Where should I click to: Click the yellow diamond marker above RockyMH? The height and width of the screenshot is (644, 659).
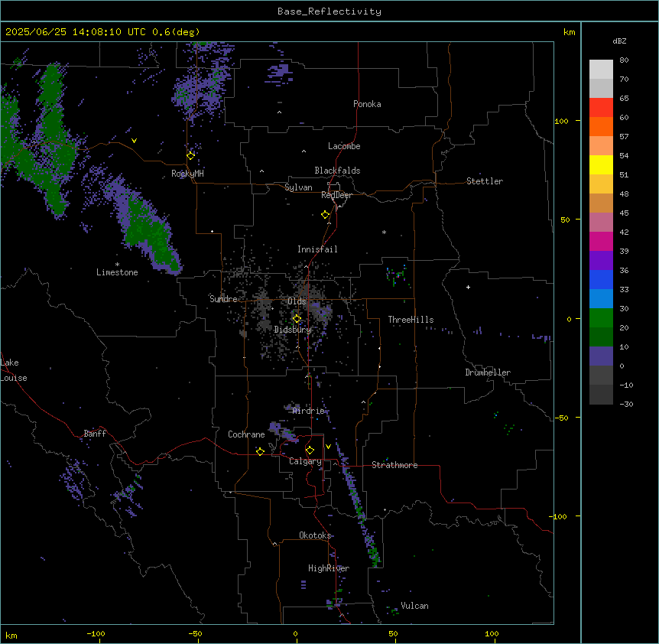190,155
